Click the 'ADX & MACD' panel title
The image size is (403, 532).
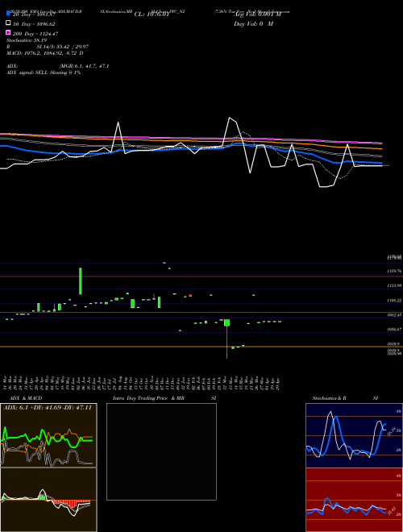coord(26,398)
